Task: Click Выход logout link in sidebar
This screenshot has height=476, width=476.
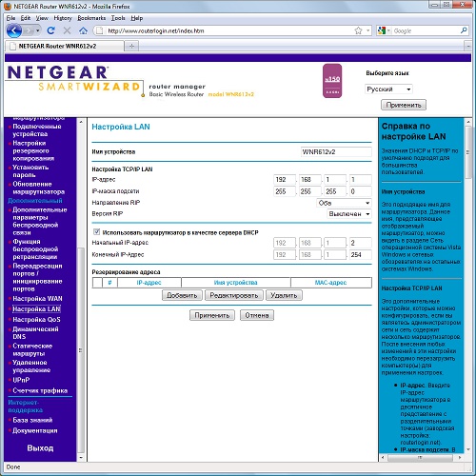Action: 40,448
